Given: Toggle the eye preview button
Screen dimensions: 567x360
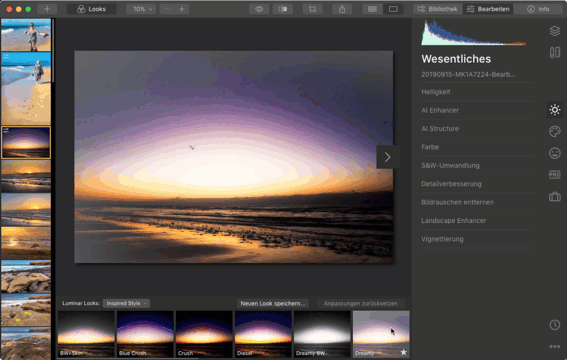Looking at the screenshot, I should (259, 9).
